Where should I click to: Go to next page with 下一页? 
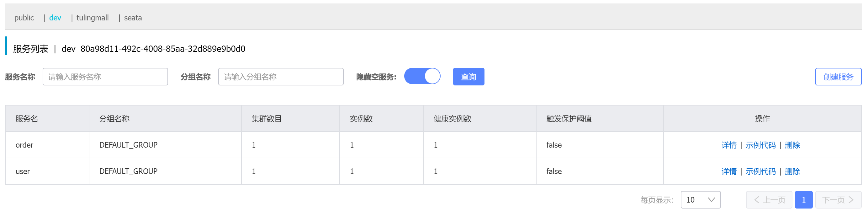(x=838, y=200)
